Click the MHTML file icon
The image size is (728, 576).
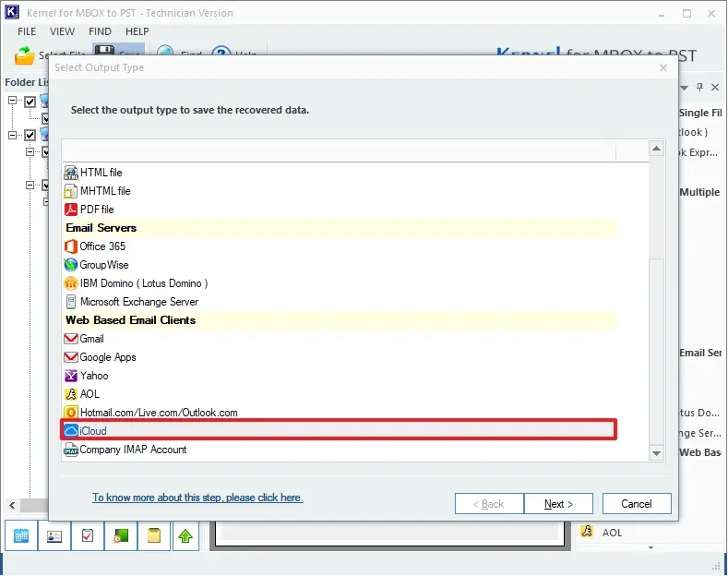pos(70,191)
